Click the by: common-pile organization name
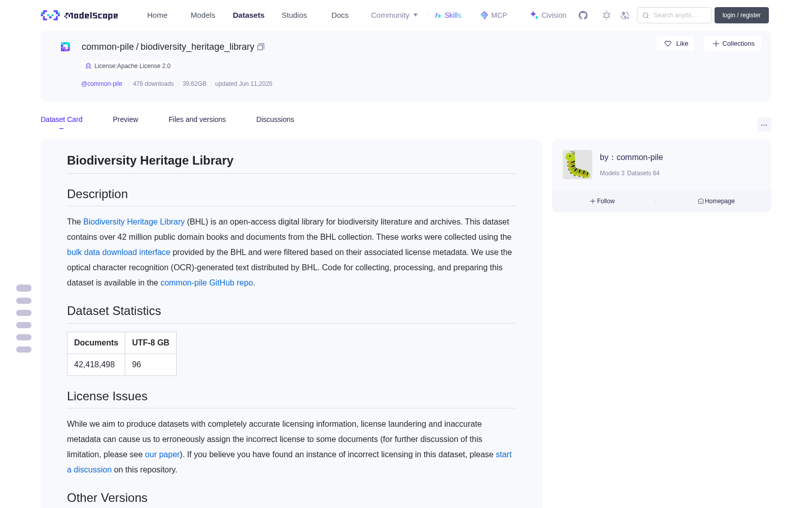 [631, 157]
